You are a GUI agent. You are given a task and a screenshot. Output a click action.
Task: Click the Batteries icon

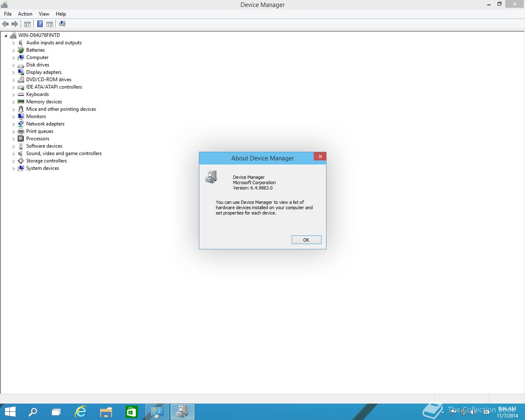21,50
